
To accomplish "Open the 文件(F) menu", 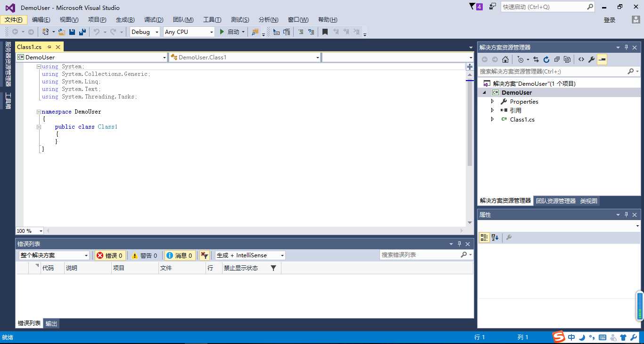I will [x=13, y=20].
